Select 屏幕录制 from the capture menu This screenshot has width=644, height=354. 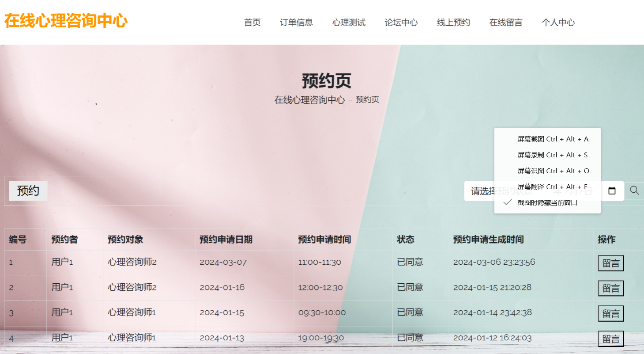[553, 155]
